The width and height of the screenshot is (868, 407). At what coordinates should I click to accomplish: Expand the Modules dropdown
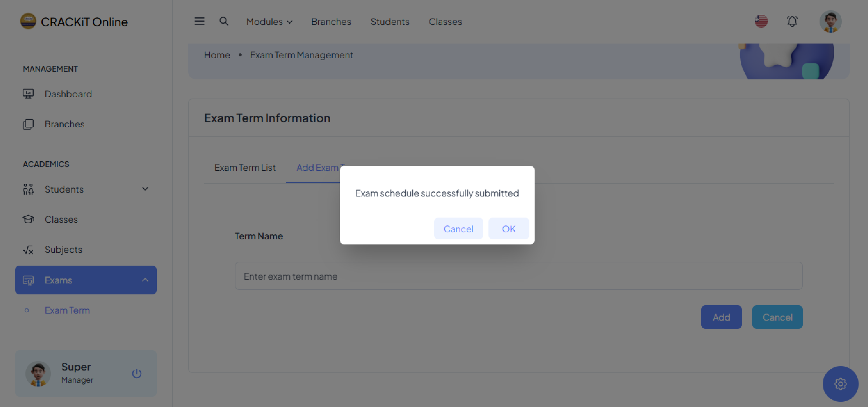coord(269,21)
